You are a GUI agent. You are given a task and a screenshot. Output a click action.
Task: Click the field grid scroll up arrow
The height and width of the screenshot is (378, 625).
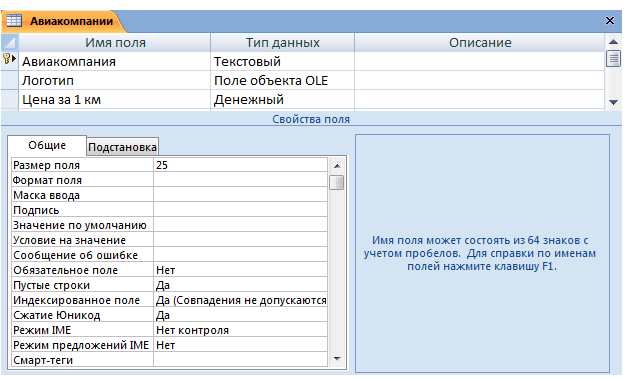(x=613, y=41)
